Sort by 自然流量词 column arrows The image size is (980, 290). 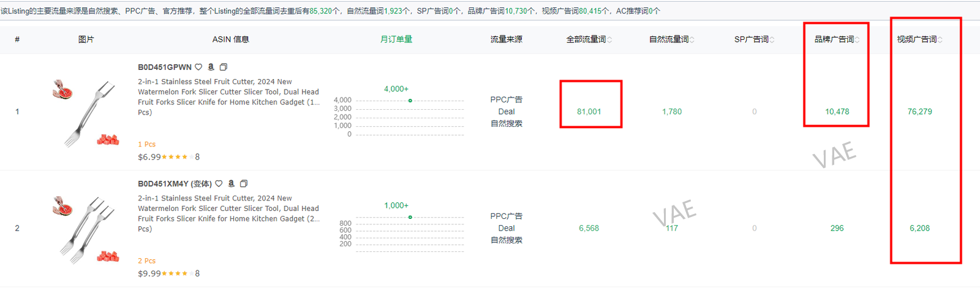692,40
